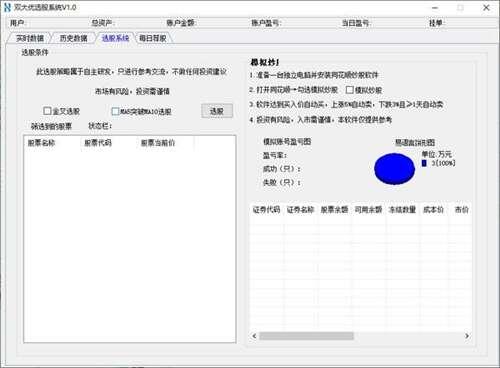Click the 证券代码 column header
Screen dimensions: 500x368
pyautogui.click(x=266, y=210)
